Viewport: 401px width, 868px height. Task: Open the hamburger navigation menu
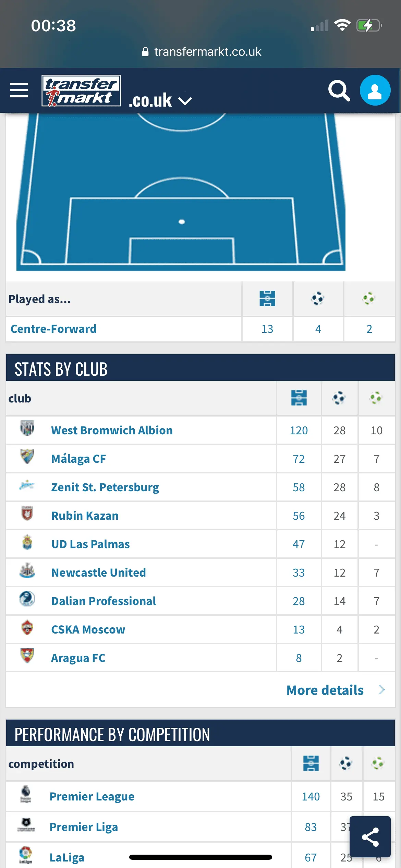tap(19, 90)
